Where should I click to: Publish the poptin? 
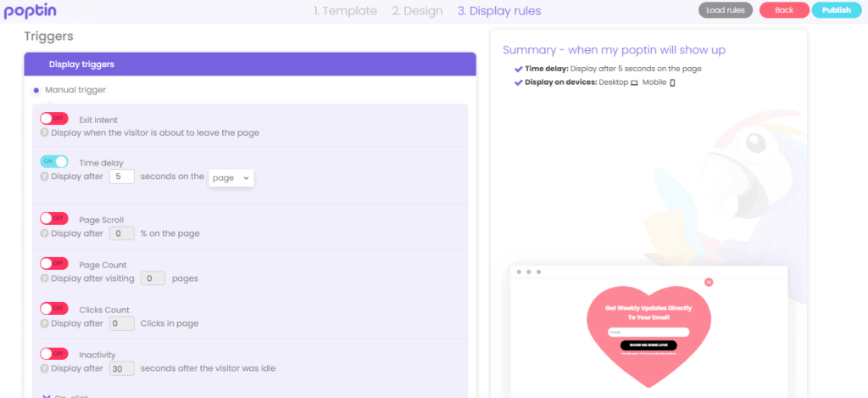pos(837,10)
